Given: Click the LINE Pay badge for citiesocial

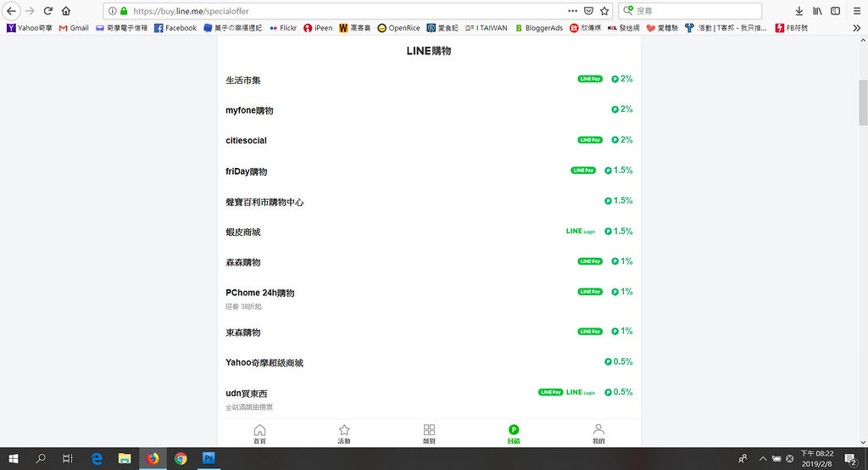Looking at the screenshot, I should click(x=590, y=140).
